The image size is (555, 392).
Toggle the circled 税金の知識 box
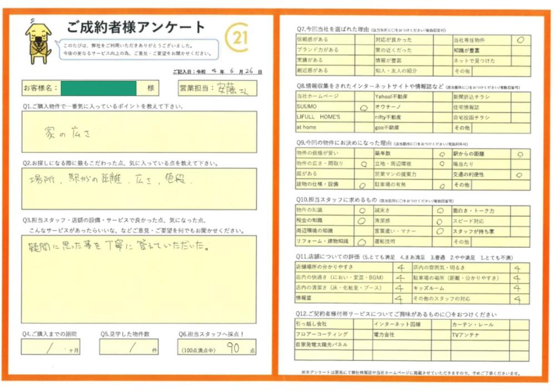[364, 221]
